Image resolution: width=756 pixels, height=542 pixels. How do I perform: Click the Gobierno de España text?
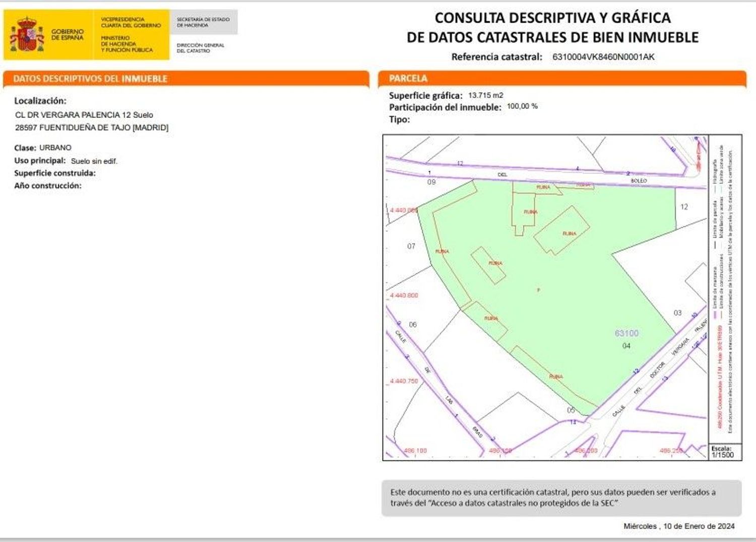68,34
